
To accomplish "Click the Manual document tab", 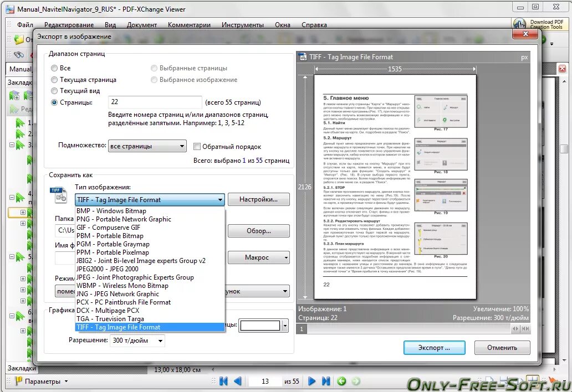I will [20, 69].
